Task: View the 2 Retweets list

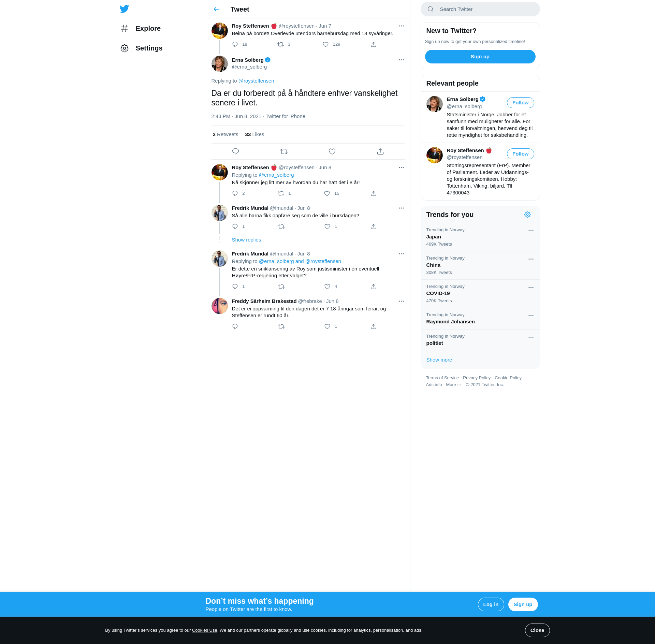Action: (x=225, y=134)
